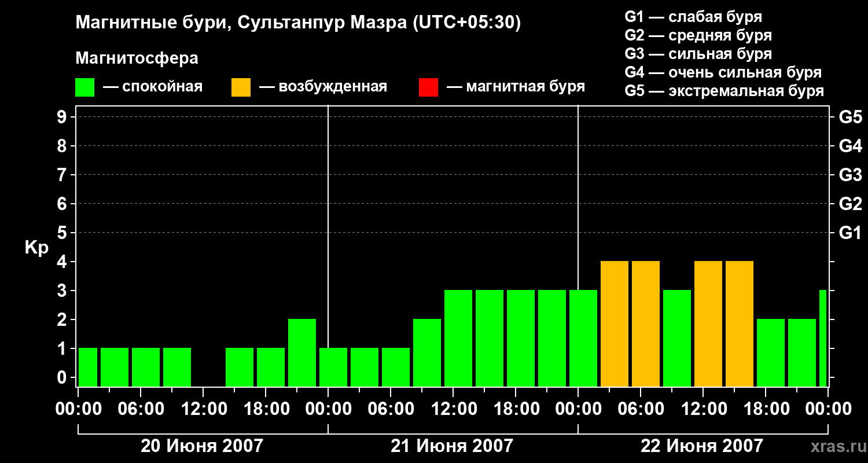Click the '20 Июня 2007' date label
The height and width of the screenshot is (463, 868).
[202, 446]
